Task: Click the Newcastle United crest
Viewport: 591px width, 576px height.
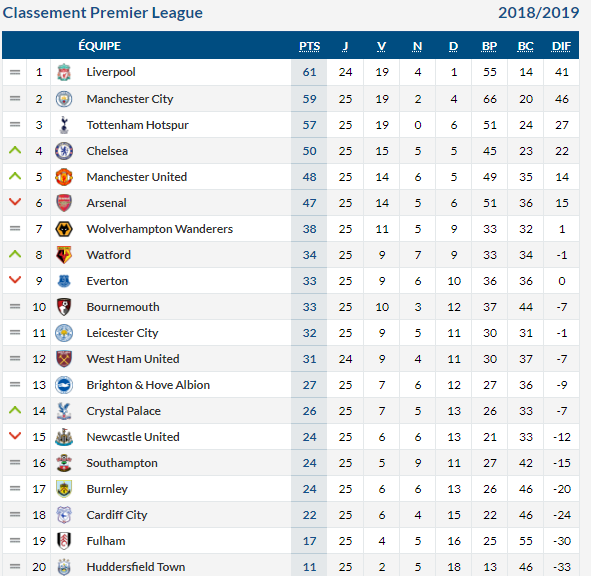Action: pyautogui.click(x=64, y=437)
